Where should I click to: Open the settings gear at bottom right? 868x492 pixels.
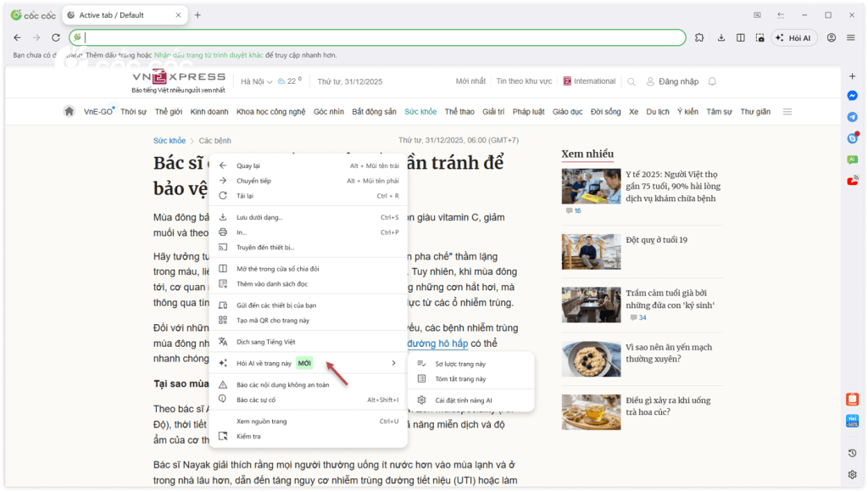coord(852,474)
